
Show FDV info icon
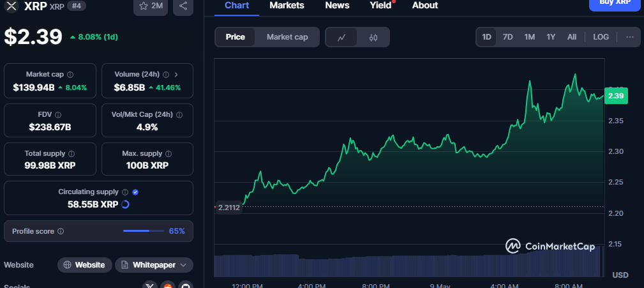(x=58, y=114)
